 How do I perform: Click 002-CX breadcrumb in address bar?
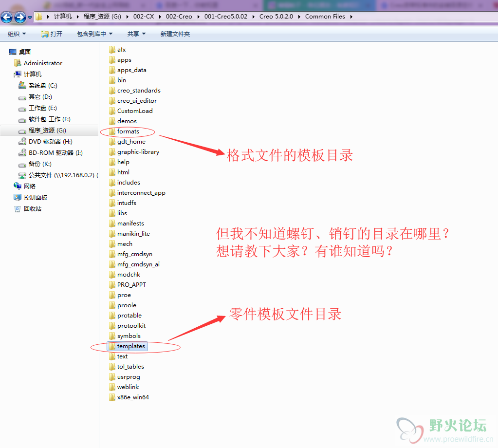click(x=144, y=17)
